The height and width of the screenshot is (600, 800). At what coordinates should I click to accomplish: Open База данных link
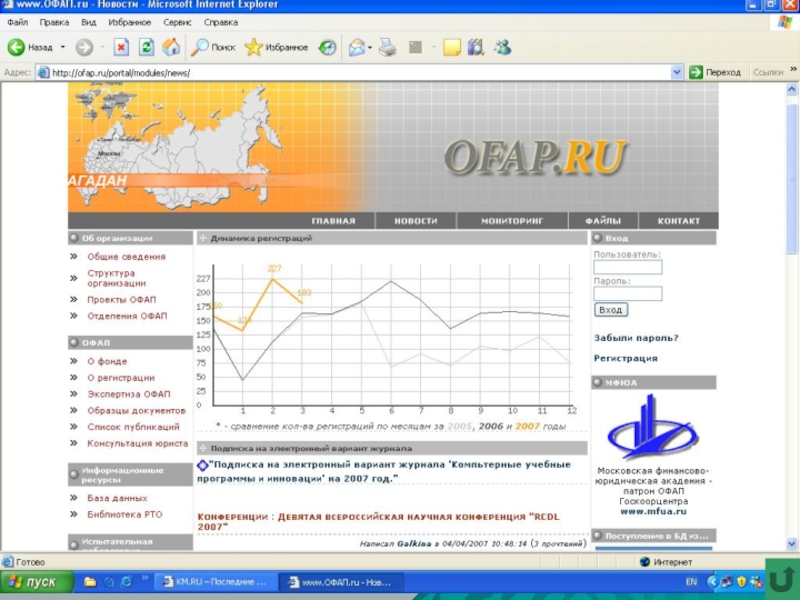117,498
